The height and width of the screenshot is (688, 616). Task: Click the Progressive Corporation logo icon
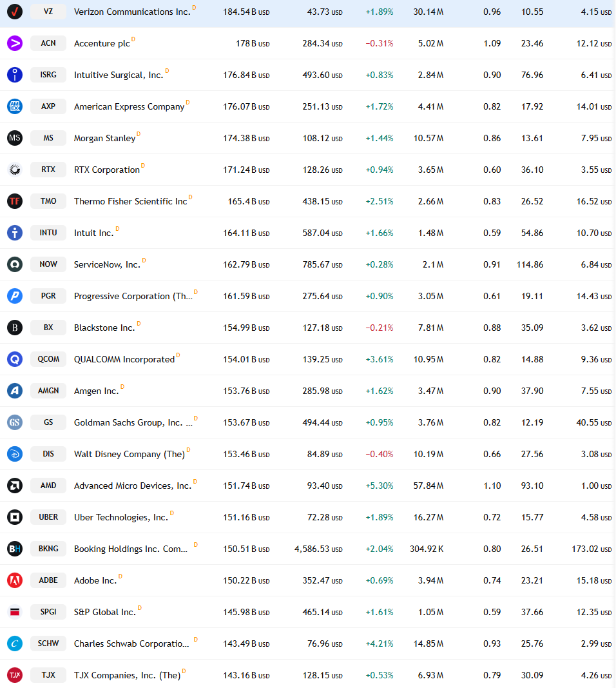click(x=14, y=296)
